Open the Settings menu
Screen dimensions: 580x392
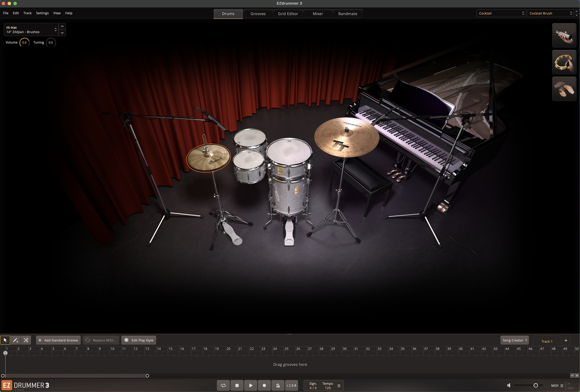pos(42,13)
